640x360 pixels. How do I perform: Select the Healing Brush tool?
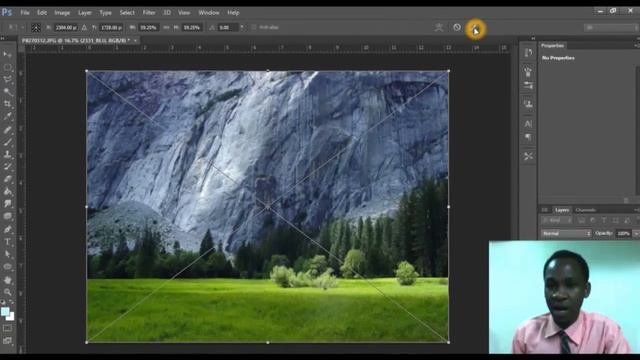point(7,129)
